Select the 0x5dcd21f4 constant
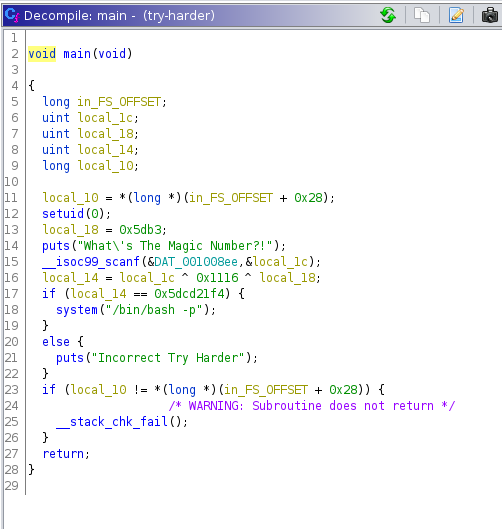502x529 pixels. click(x=189, y=294)
